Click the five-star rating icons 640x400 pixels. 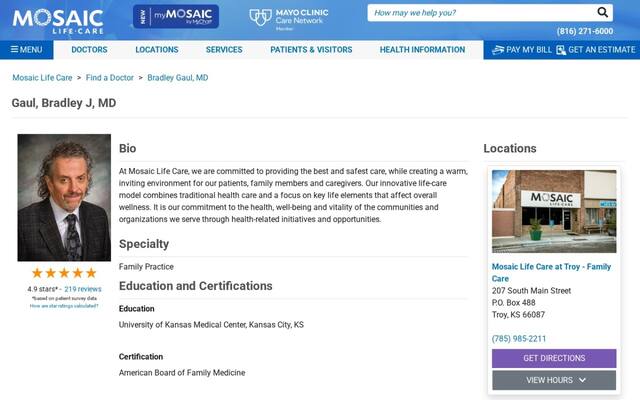coord(64,273)
